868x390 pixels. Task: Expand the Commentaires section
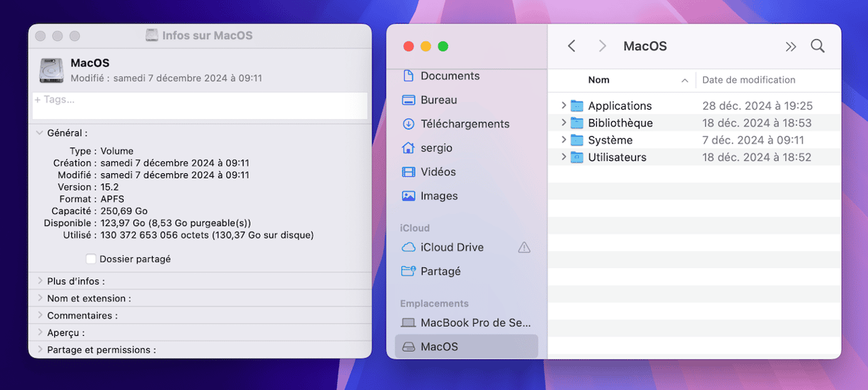pos(40,315)
